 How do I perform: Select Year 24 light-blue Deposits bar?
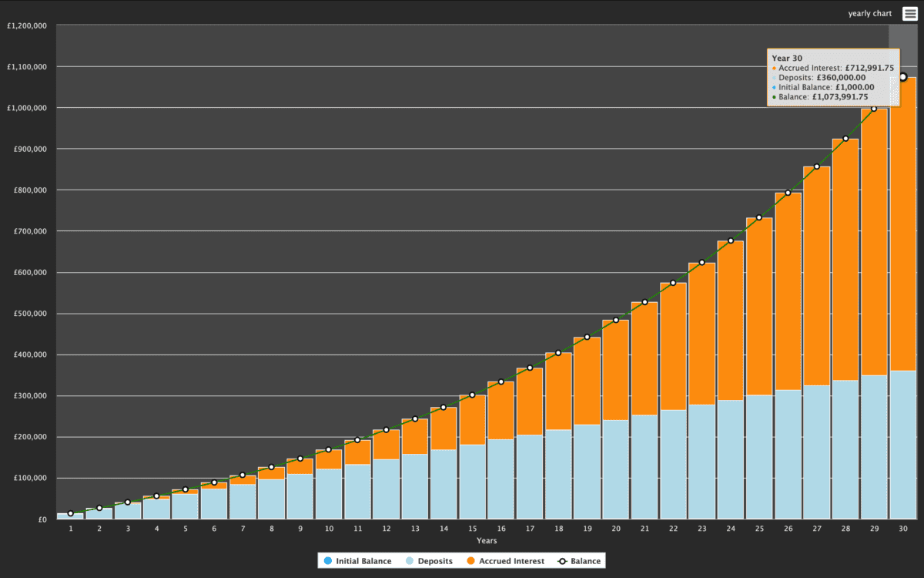(x=731, y=459)
